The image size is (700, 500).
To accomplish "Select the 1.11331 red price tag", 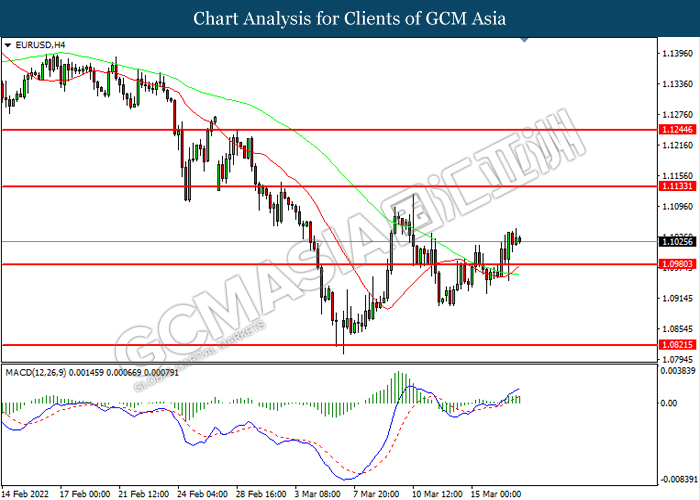I will pos(677,186).
